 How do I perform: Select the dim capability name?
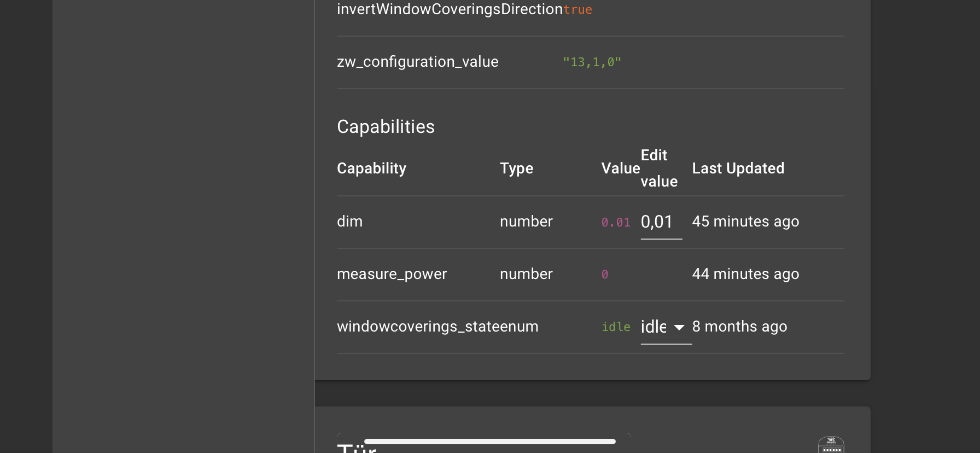click(x=349, y=222)
